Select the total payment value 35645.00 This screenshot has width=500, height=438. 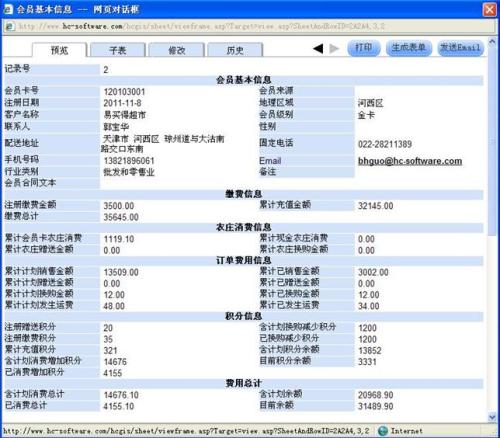[121, 217]
